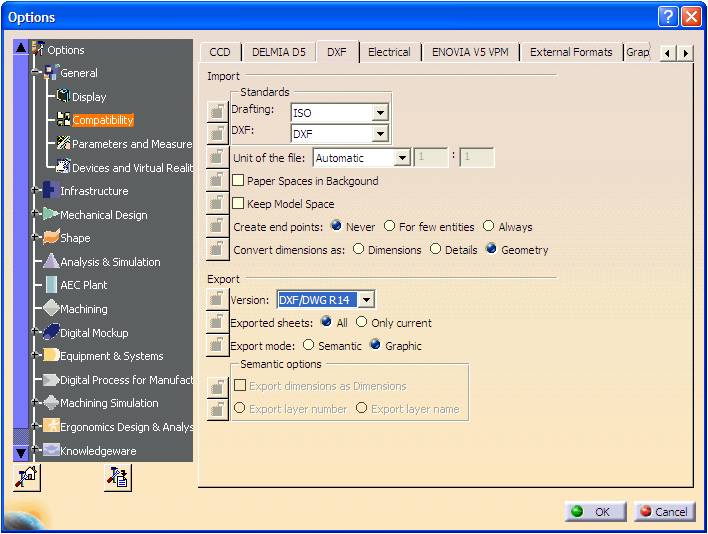Switch to the Electrical tab
Screen dimensions: 708x534
pyautogui.click(x=389, y=52)
